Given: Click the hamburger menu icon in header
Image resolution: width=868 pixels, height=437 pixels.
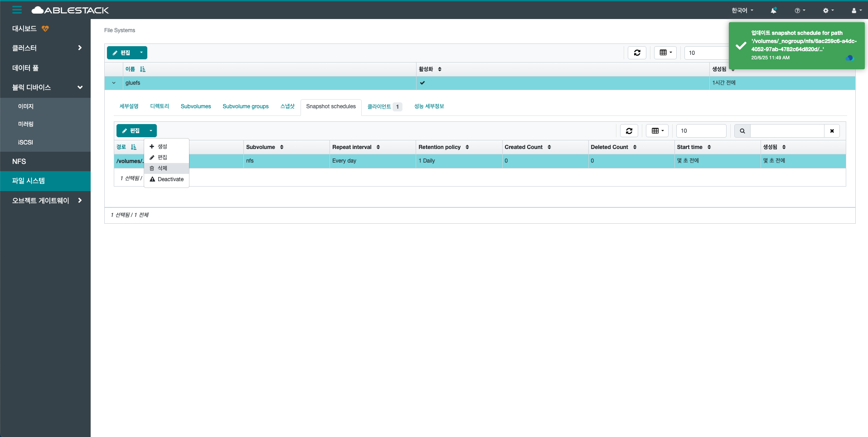Looking at the screenshot, I should click(17, 10).
